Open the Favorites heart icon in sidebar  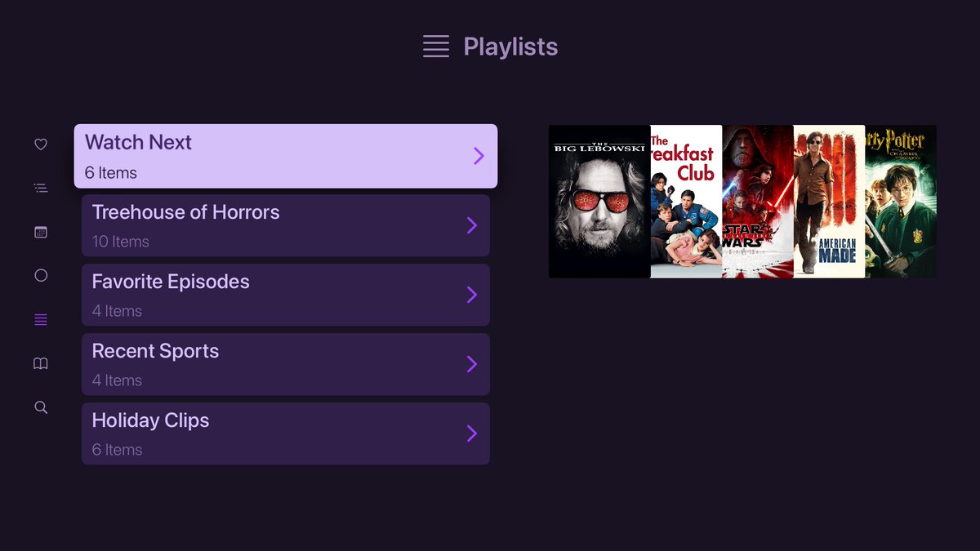41,144
